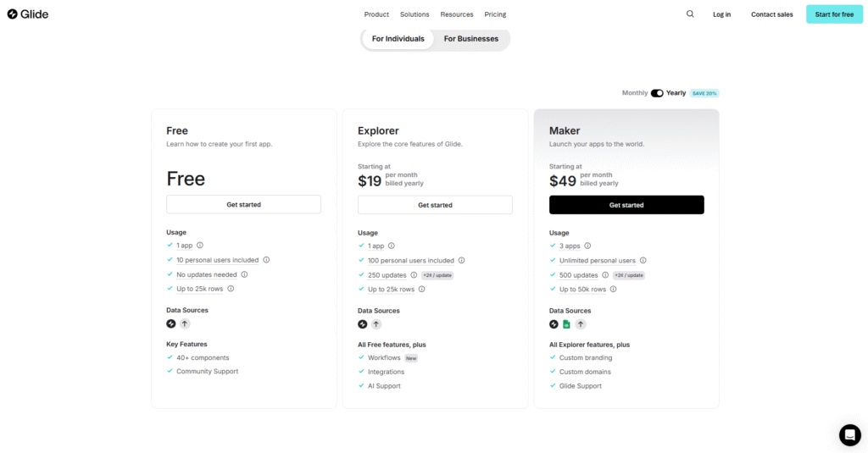This screenshot has height=453, width=868.
Task: Select the For Individuals tab
Action: pos(398,39)
